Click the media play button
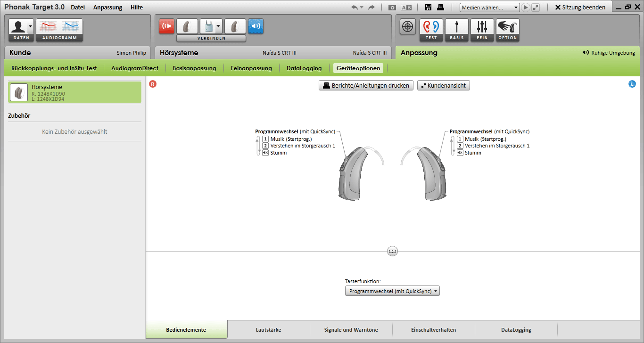Screen dimensions: 644x343 pos(526,8)
